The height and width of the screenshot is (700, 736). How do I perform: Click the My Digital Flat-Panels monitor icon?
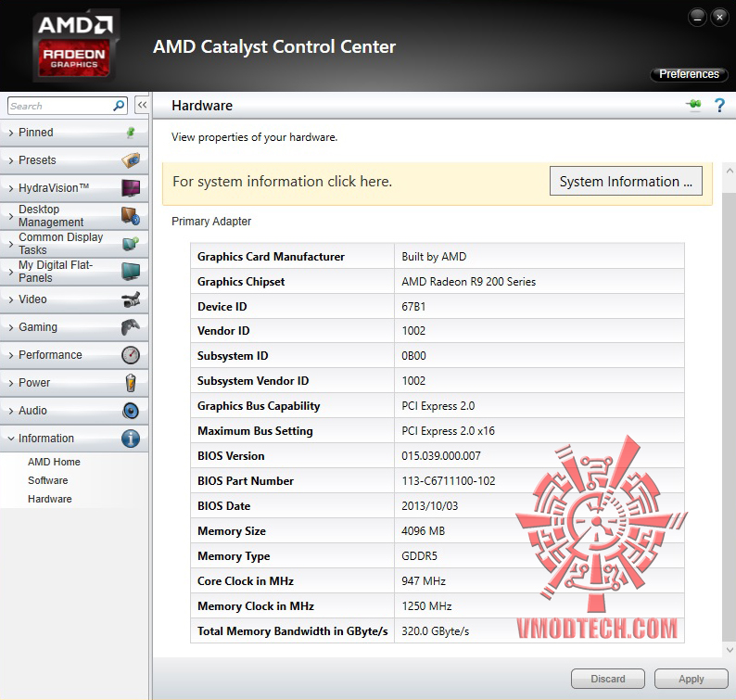coord(131,272)
